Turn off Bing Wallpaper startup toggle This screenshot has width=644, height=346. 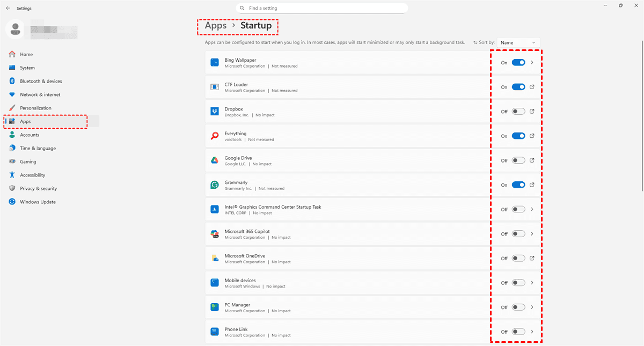[x=518, y=63]
